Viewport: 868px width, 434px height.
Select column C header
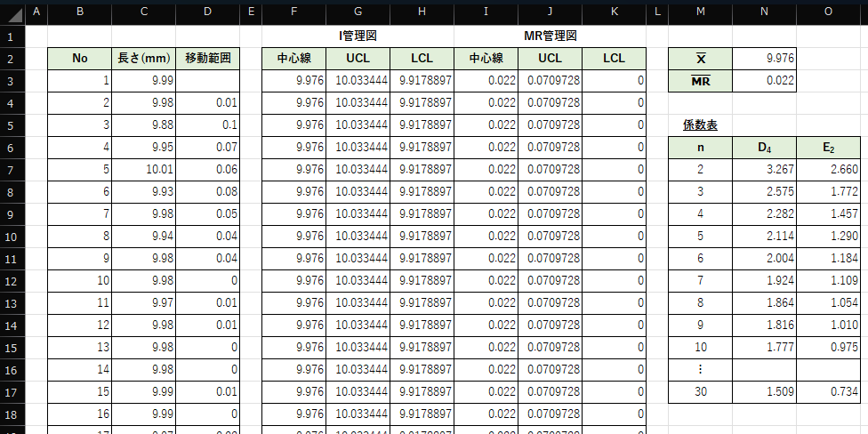point(144,12)
